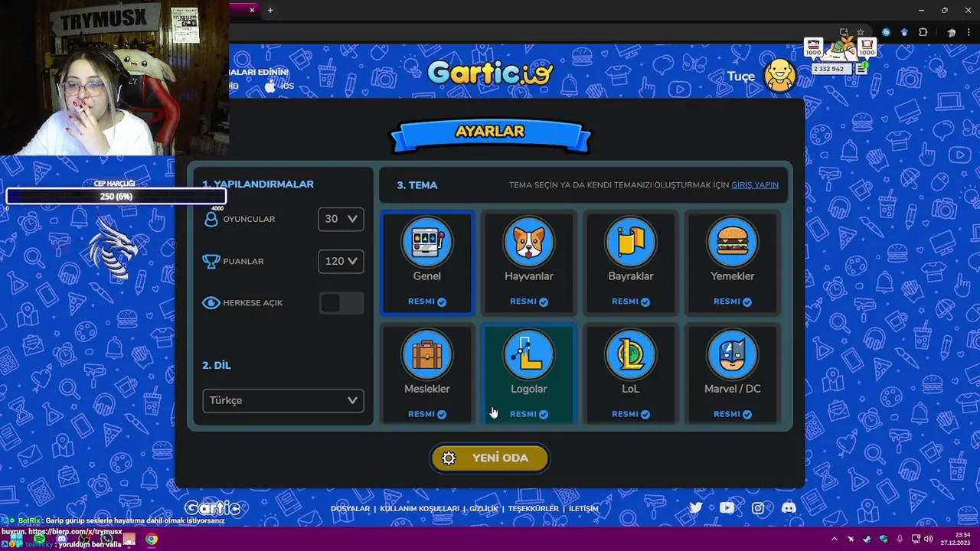Bookmark the page with star icon
980x551 pixels.
861,32
